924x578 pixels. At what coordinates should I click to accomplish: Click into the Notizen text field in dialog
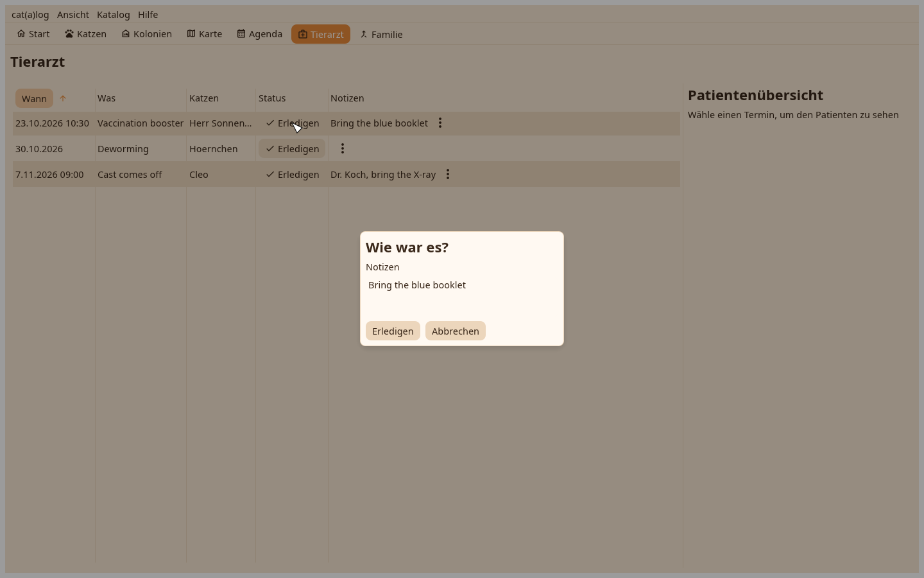462,295
